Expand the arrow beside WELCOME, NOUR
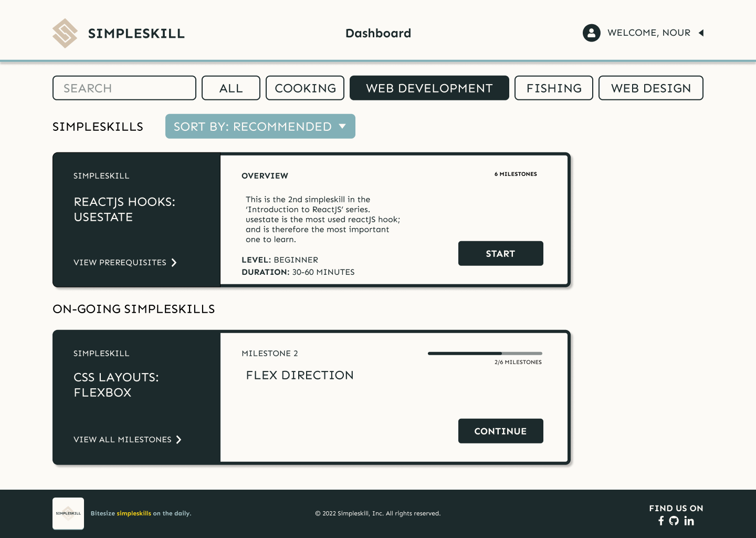The image size is (756, 538). click(701, 33)
